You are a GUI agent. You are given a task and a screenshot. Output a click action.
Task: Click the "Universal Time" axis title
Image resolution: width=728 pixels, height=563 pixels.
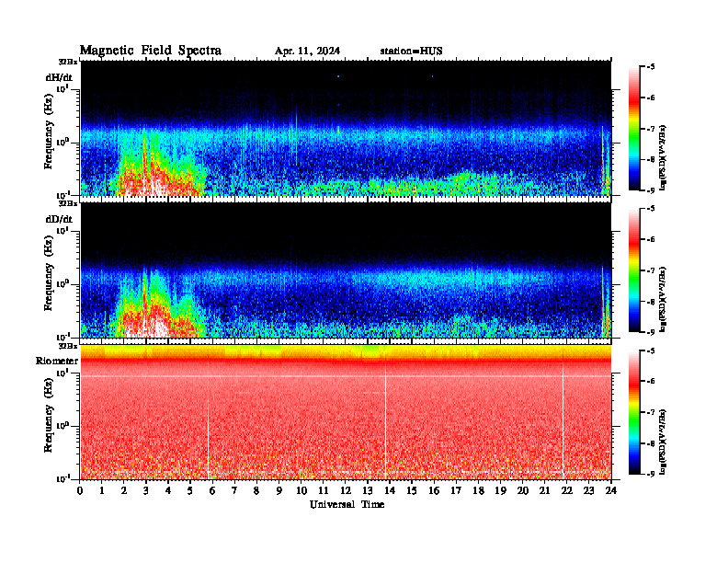(x=347, y=504)
